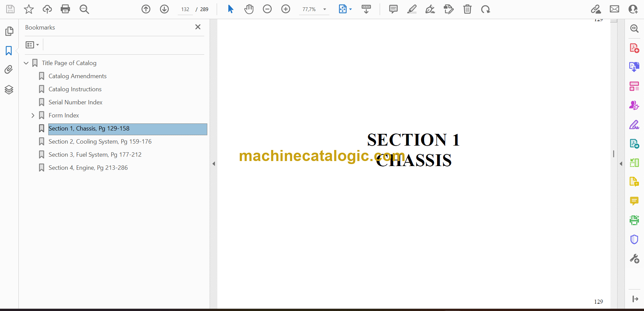Collapse the right tools pane arrow
The width and height of the screenshot is (644, 311).
point(621,164)
